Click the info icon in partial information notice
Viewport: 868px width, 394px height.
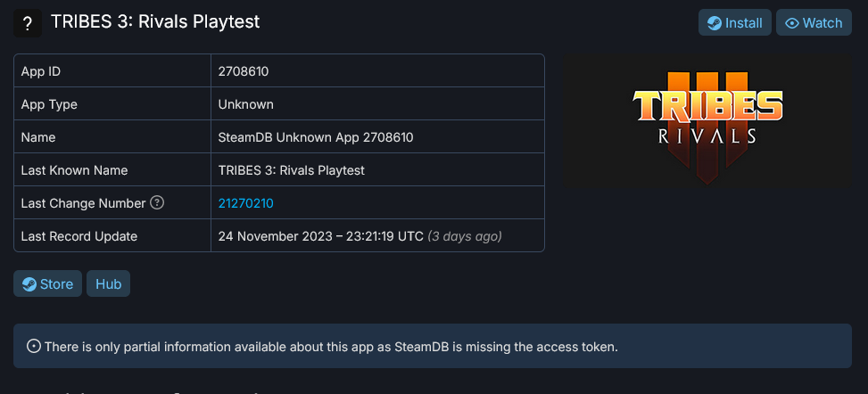pyautogui.click(x=34, y=346)
